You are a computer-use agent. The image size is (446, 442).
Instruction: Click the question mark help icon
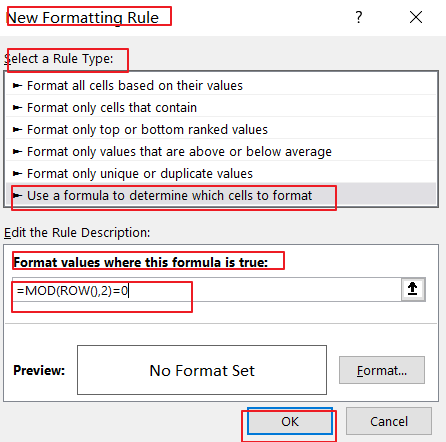pyautogui.click(x=359, y=17)
